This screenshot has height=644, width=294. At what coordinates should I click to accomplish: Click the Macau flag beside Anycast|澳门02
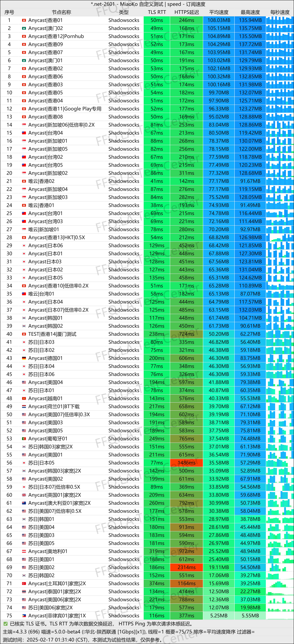24,28
